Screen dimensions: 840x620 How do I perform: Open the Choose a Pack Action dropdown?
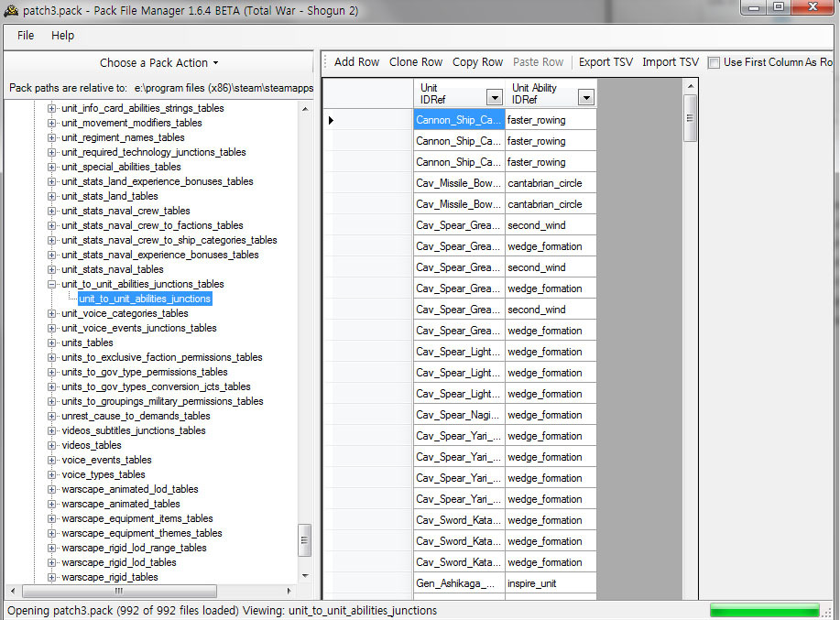159,63
